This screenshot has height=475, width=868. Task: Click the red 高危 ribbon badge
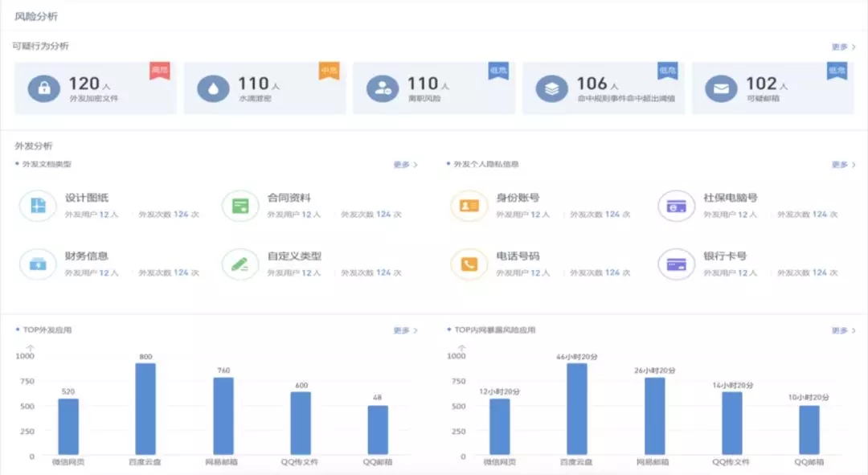point(159,72)
